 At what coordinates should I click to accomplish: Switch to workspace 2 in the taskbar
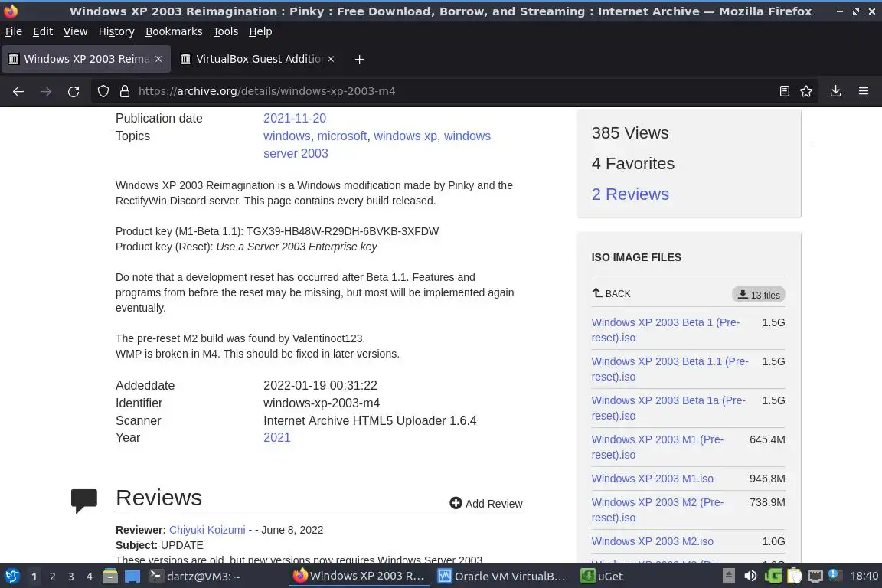tap(52, 577)
